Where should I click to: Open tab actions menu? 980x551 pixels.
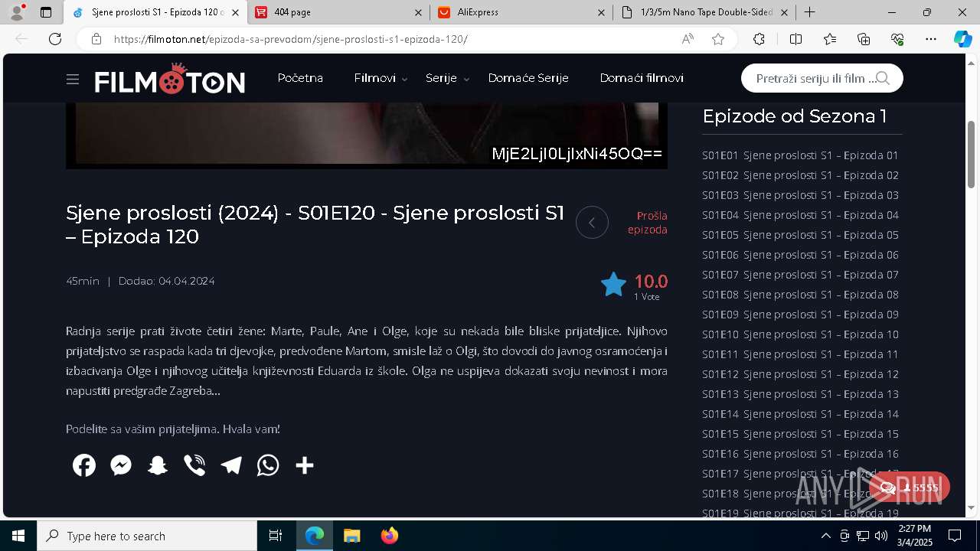click(x=46, y=12)
